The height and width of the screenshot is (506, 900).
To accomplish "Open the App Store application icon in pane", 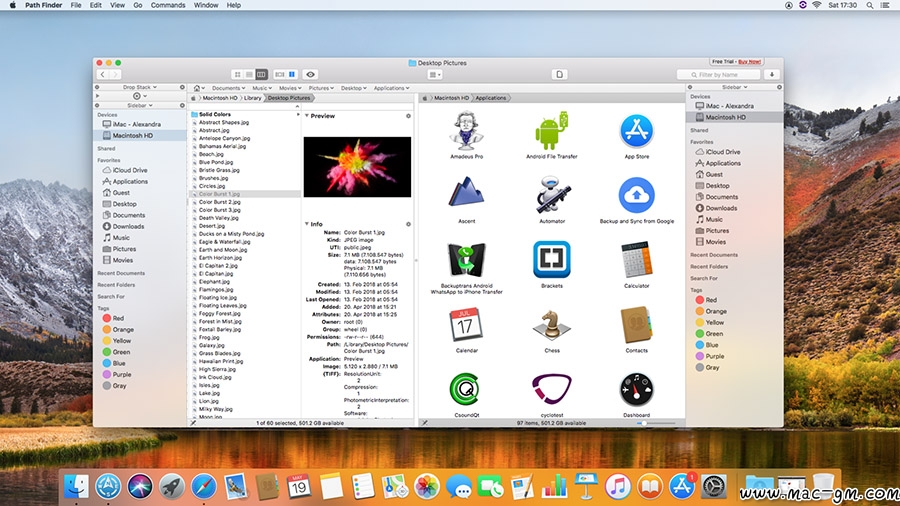I will click(x=637, y=131).
